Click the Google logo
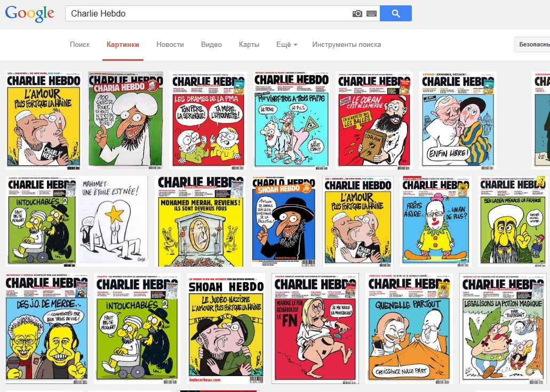 29,14
